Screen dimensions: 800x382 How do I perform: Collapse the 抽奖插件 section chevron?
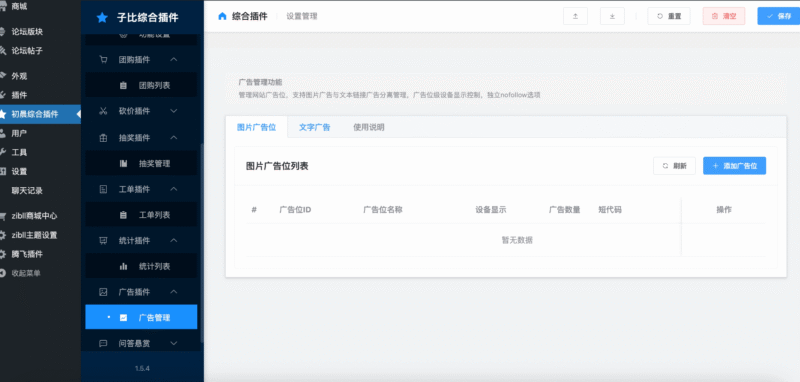point(173,138)
